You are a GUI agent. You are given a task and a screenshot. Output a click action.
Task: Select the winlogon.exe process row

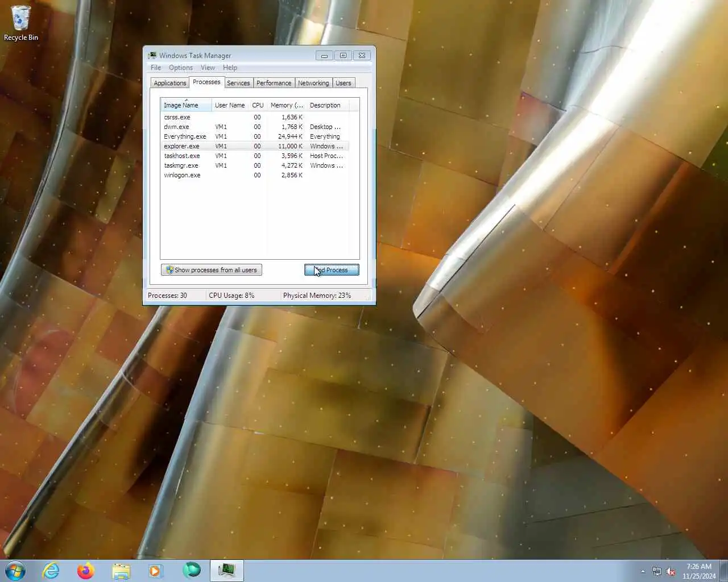[255, 175]
